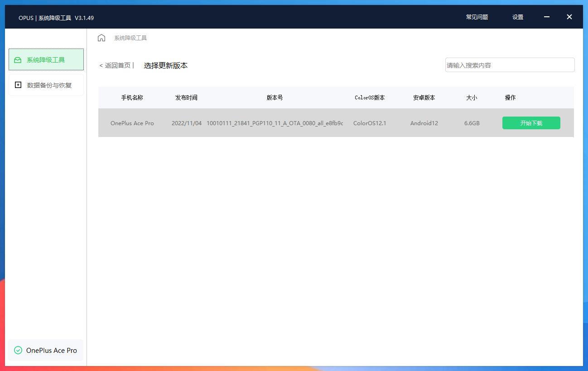Click the connected device indicator at bottom left
Viewport: 588px width, 371px height.
[x=45, y=350]
